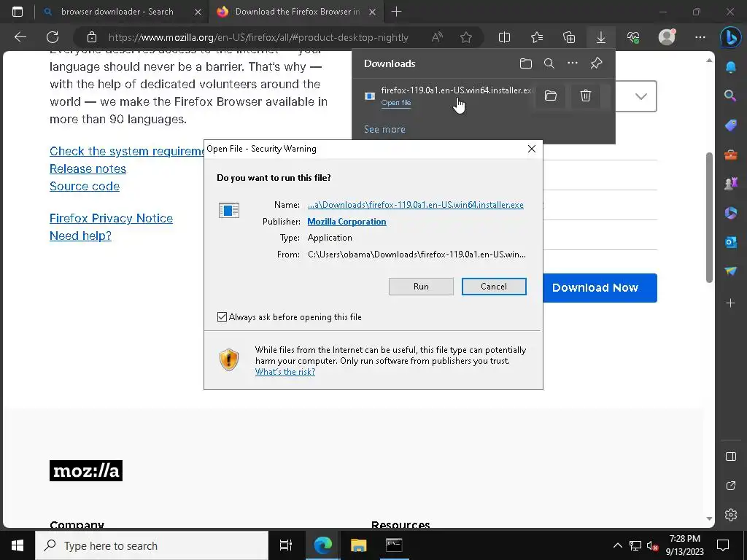Open the Games chess icon in sidebar
The height and width of the screenshot is (560, 747).
tap(730, 184)
